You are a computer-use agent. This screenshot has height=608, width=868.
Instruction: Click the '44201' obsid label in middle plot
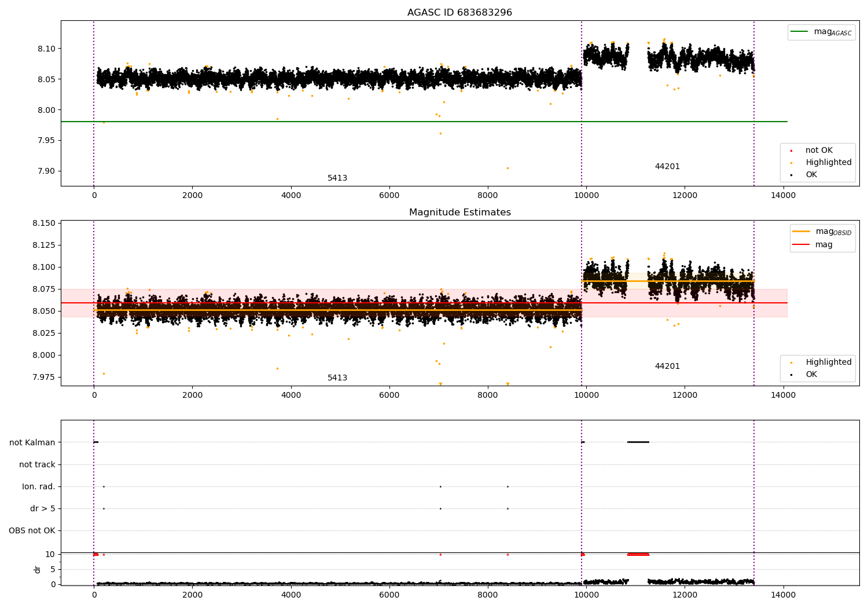[x=667, y=367]
